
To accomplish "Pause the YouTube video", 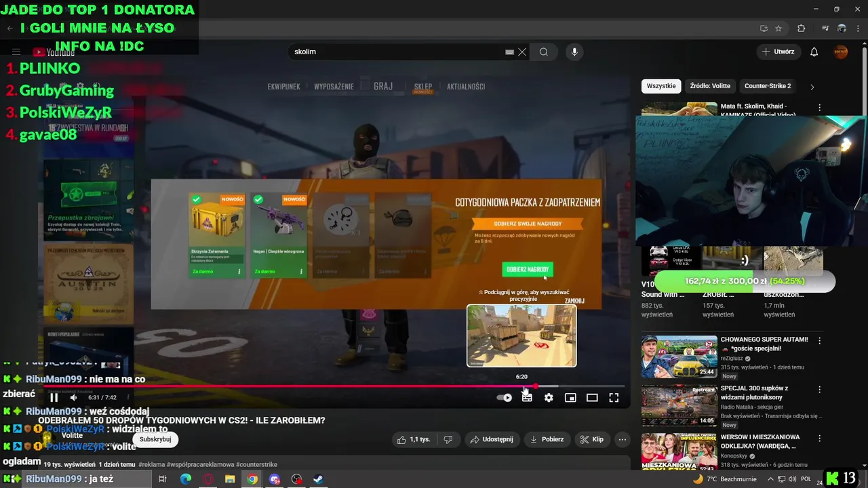I will pos(54,398).
